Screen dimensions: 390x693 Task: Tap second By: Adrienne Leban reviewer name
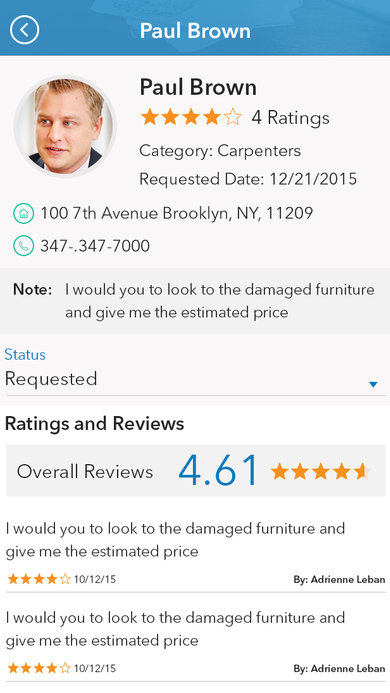339,669
